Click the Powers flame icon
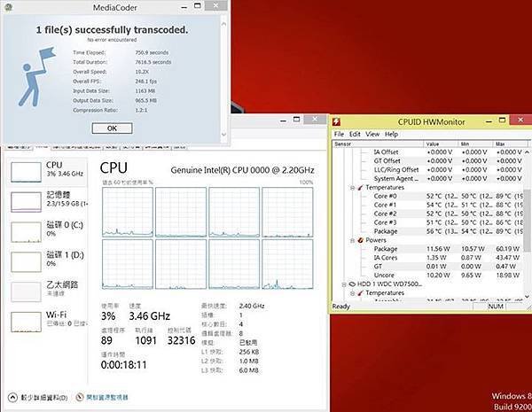 tap(360, 240)
